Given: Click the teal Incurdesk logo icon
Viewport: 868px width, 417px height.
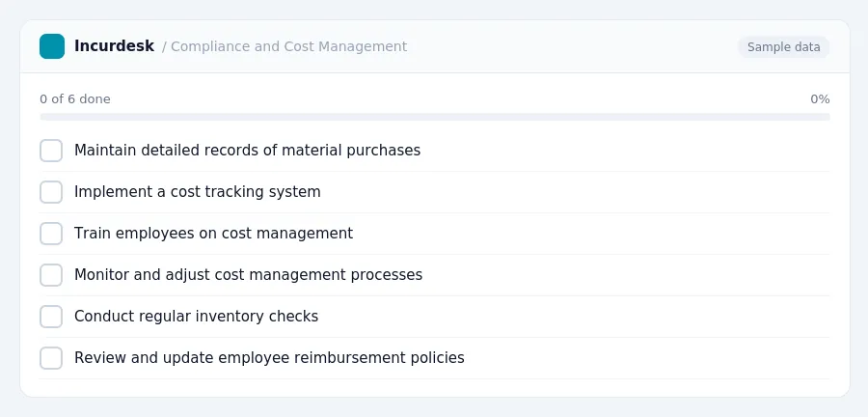Looking at the screenshot, I should tap(52, 46).
